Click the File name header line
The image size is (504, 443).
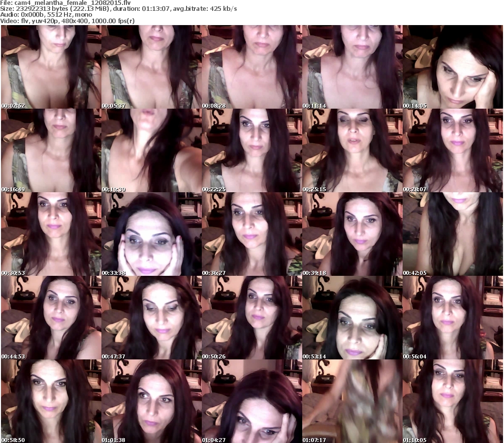click(x=65, y=3)
